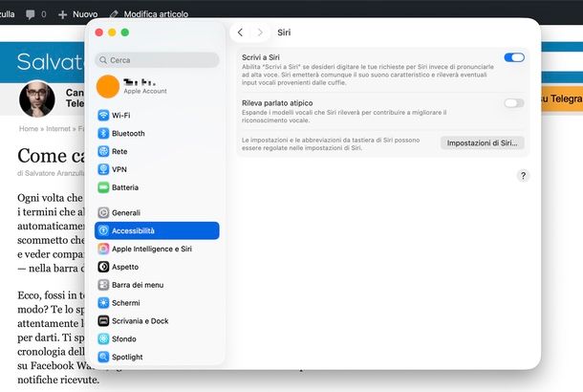The image size is (583, 392).
Task: Click the author portrait photo on webpage
Action: click(x=37, y=98)
